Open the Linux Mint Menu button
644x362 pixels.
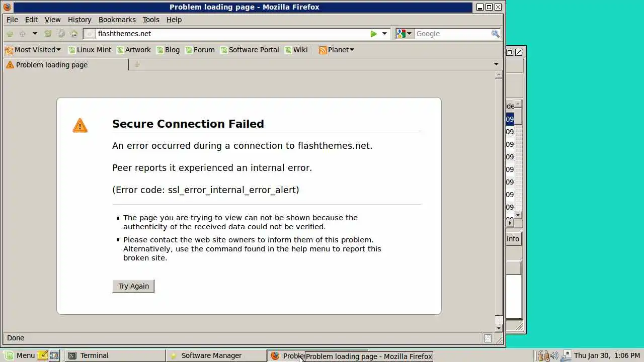click(x=20, y=355)
